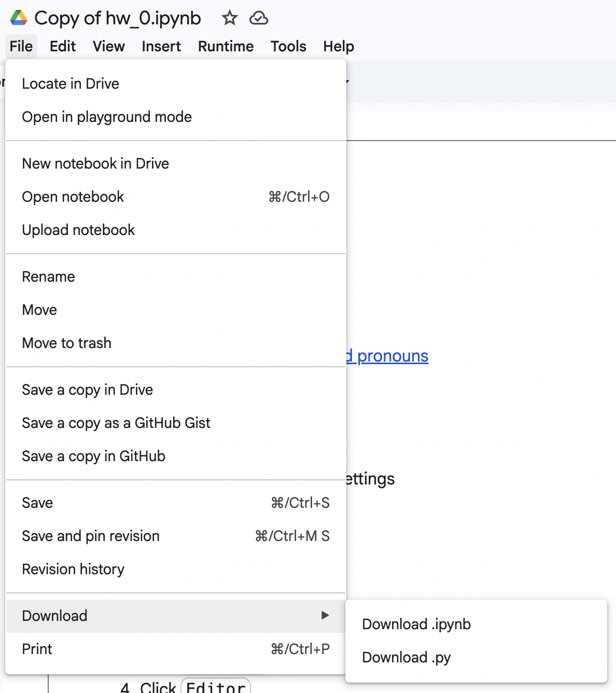
Task: Select Download .ipynb
Action: click(x=476, y=625)
